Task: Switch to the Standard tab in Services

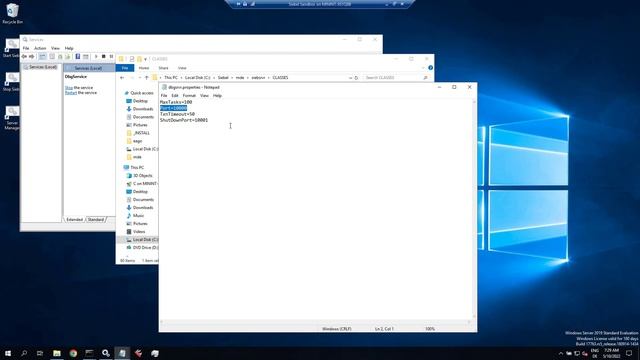Action: click(96, 220)
